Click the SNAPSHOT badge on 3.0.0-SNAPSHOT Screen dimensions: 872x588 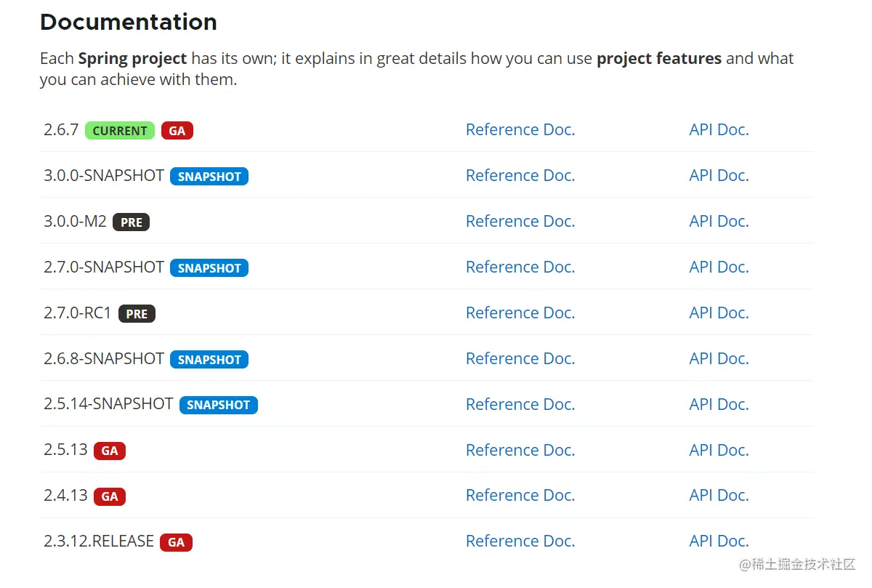pos(209,177)
